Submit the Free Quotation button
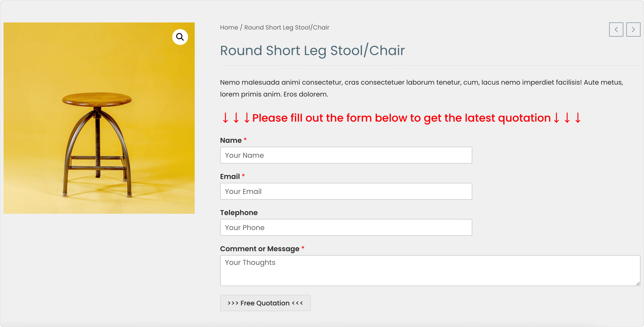The width and height of the screenshot is (644, 327). click(265, 303)
